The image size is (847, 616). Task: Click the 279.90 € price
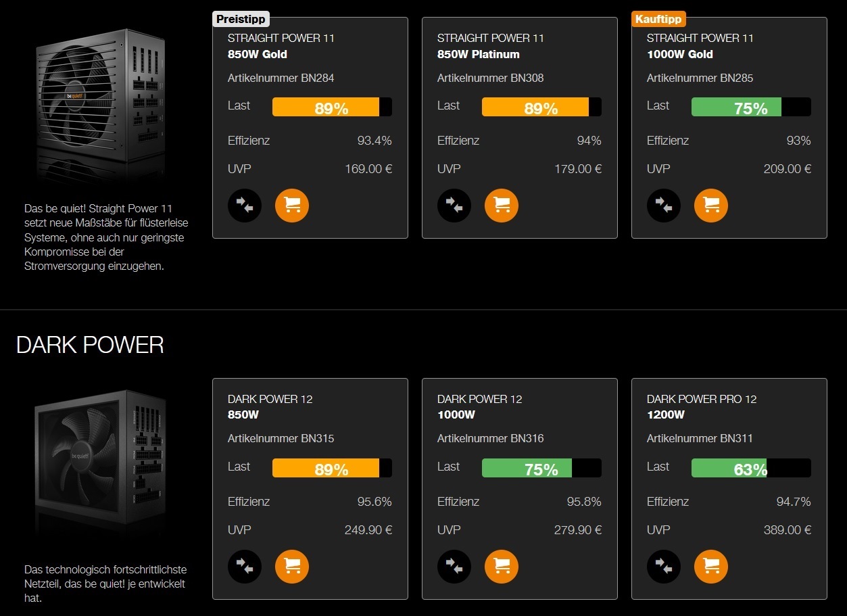tap(578, 530)
